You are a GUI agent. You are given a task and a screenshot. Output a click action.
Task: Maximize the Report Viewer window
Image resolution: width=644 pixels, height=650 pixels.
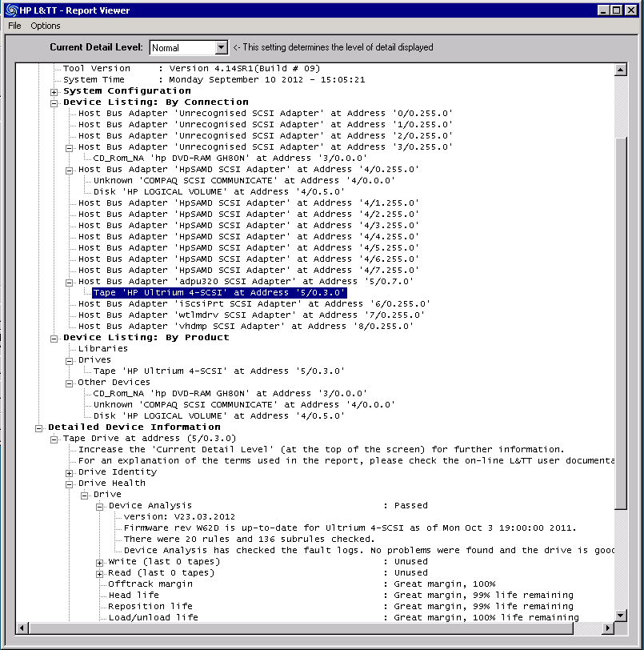(617, 10)
